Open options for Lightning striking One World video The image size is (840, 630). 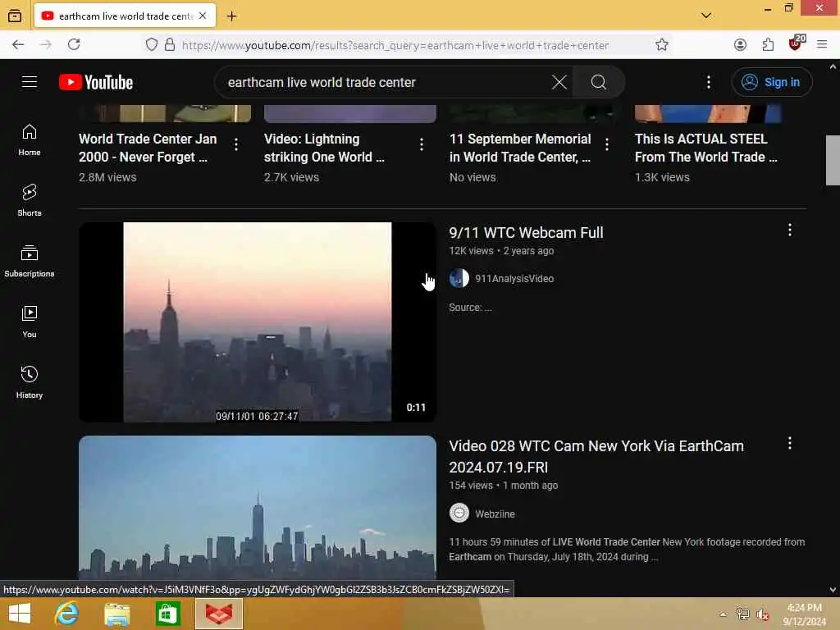tap(422, 144)
